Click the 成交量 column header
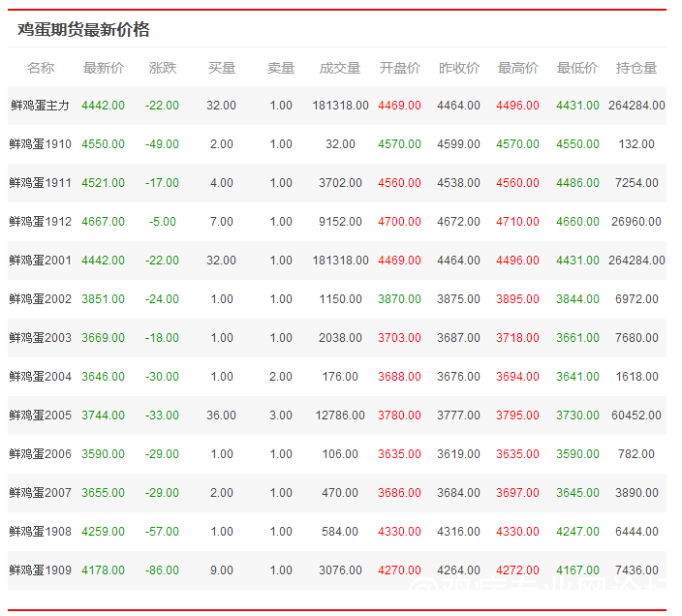Image resolution: width=682 pixels, height=616 pixels. click(340, 68)
